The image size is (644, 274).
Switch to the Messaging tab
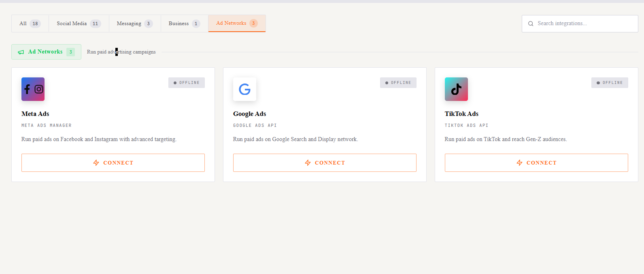click(135, 24)
